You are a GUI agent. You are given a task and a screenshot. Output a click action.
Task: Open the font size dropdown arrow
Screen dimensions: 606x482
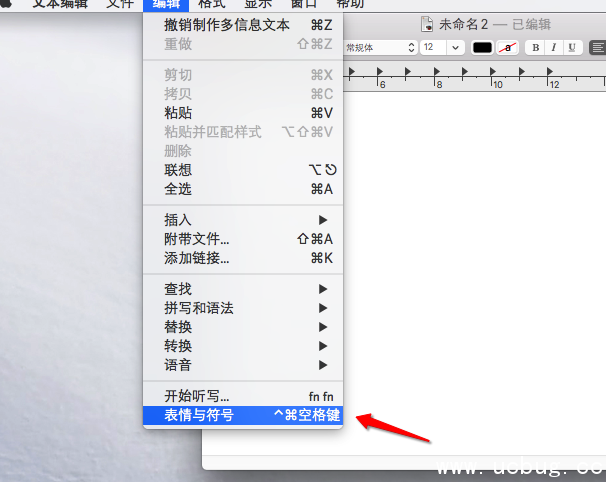(456, 48)
